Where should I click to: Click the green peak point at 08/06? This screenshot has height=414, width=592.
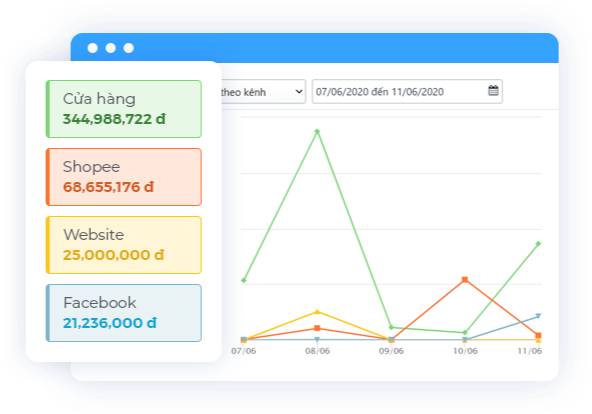[317, 131]
